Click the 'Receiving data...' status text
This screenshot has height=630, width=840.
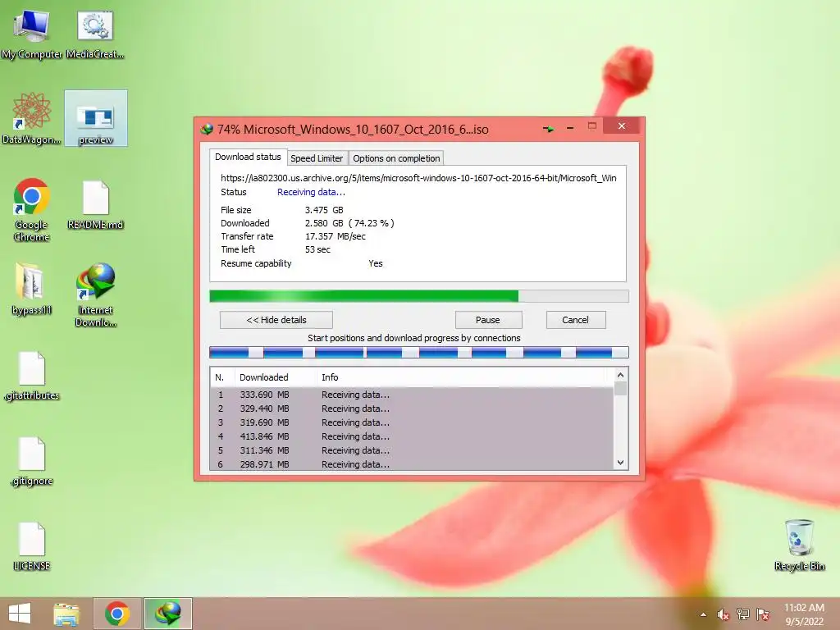(x=311, y=192)
